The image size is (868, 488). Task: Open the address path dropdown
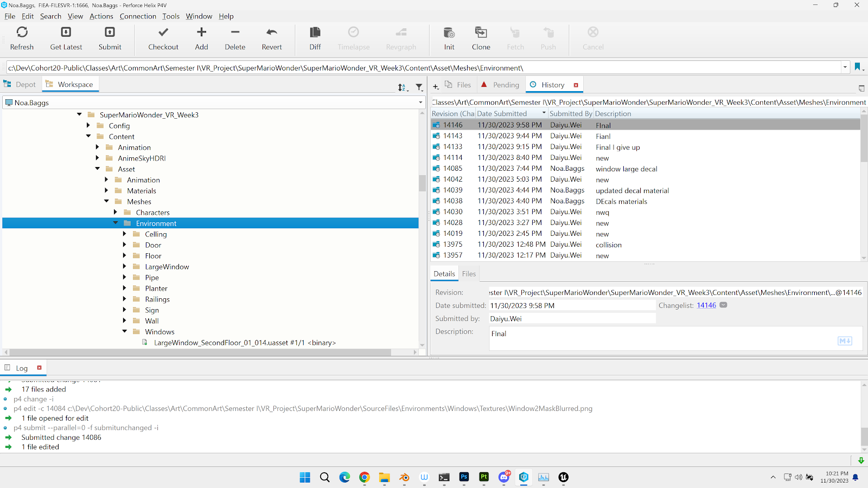845,68
